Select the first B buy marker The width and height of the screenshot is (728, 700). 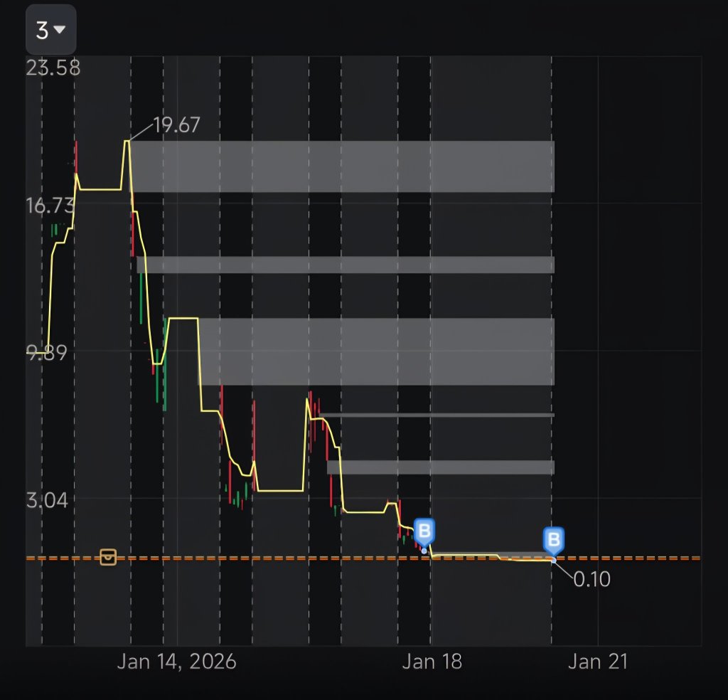coord(424,531)
